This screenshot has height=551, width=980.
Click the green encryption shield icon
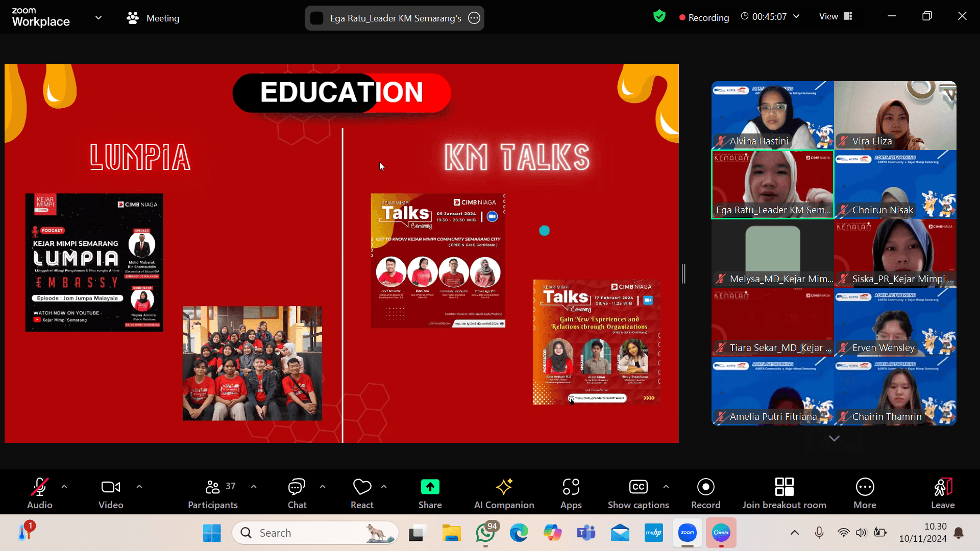[x=659, y=16]
